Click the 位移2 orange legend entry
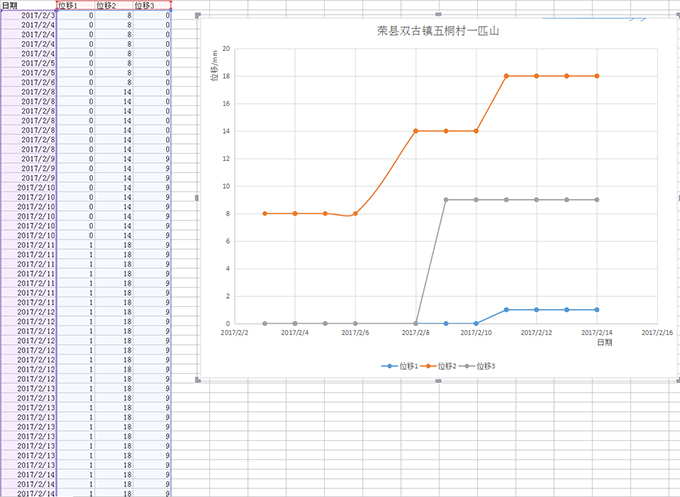This screenshot has width=680, height=497. [436, 366]
